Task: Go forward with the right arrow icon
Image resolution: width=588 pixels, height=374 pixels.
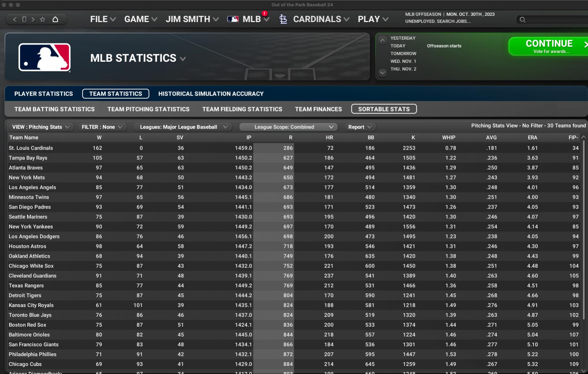Action: point(33,20)
